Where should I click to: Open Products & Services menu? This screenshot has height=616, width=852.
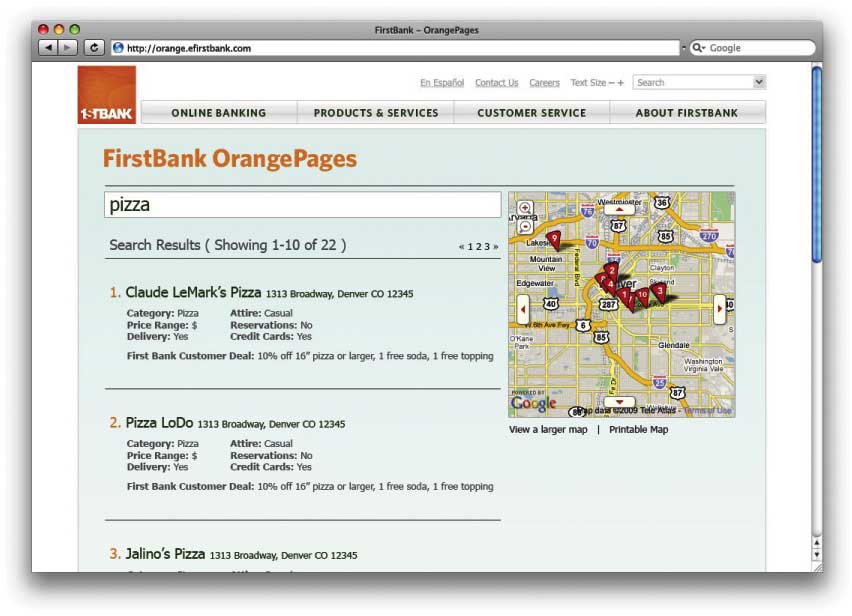pos(375,112)
